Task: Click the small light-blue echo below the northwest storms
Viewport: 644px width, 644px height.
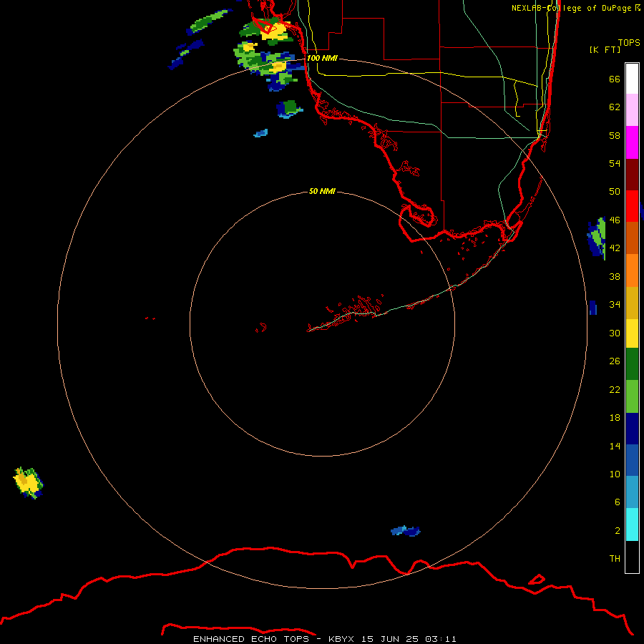Action: [260, 133]
